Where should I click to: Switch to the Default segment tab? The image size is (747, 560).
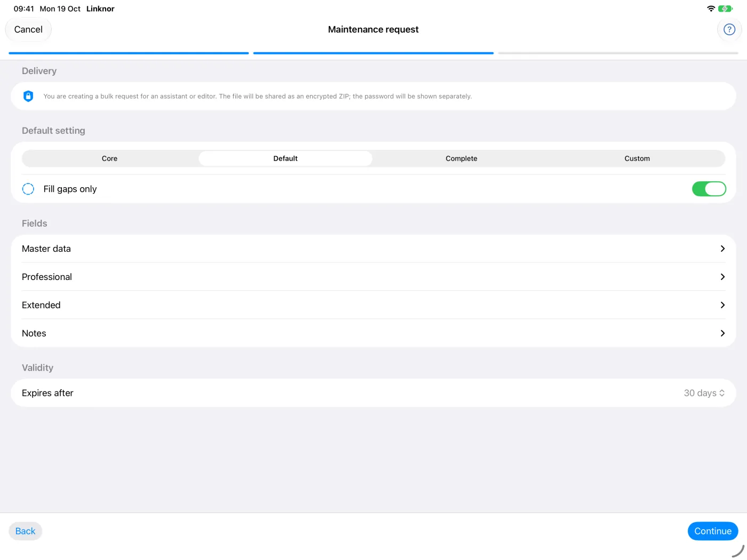point(285,158)
